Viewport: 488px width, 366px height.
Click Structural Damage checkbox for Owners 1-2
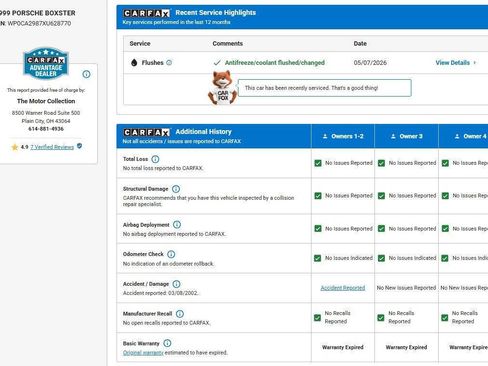coord(318,196)
